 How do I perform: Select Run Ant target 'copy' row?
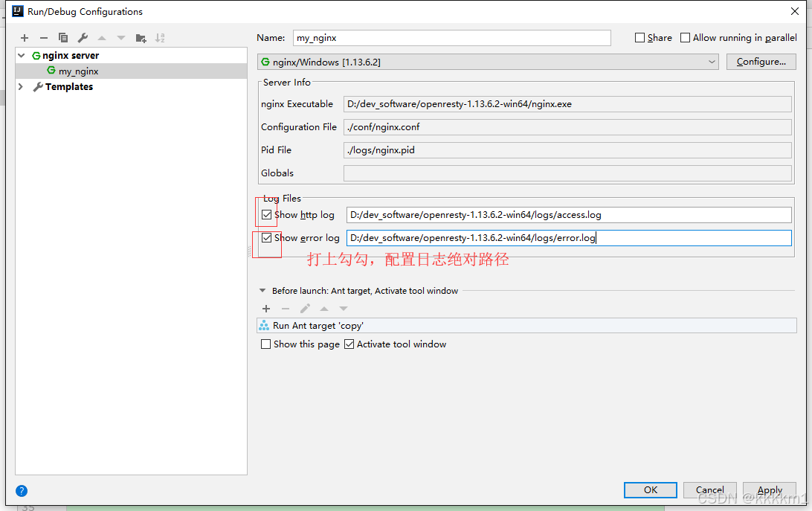coord(526,326)
